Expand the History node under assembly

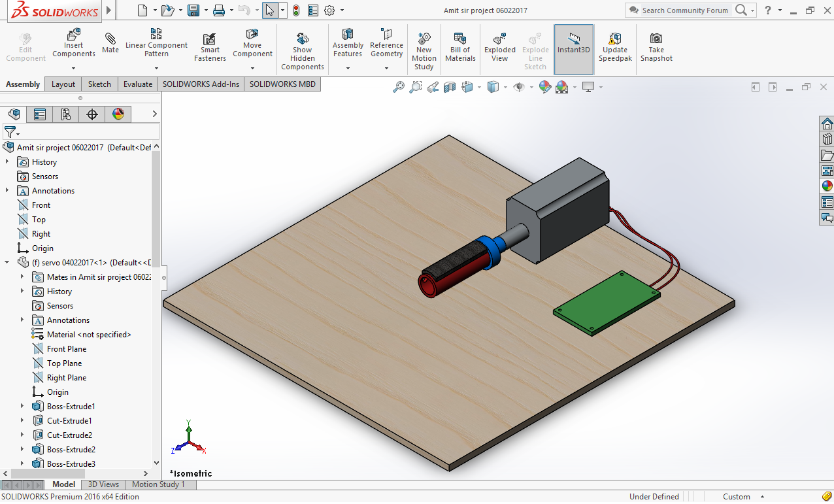click(7, 161)
